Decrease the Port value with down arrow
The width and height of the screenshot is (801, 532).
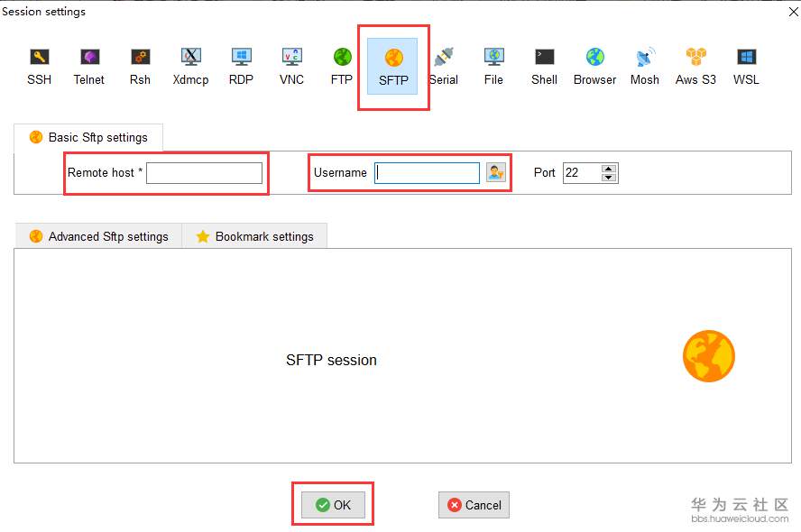(x=608, y=178)
